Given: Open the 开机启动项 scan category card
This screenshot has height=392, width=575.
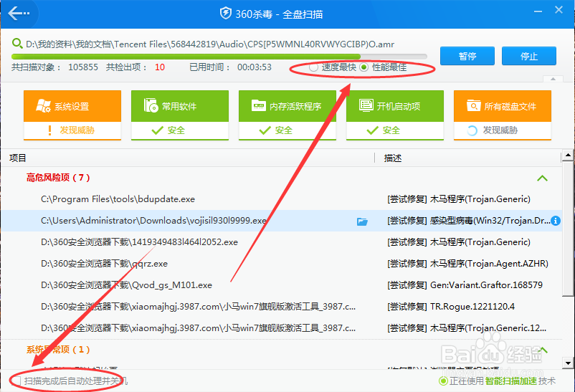Looking at the screenshot, I should 395,115.
